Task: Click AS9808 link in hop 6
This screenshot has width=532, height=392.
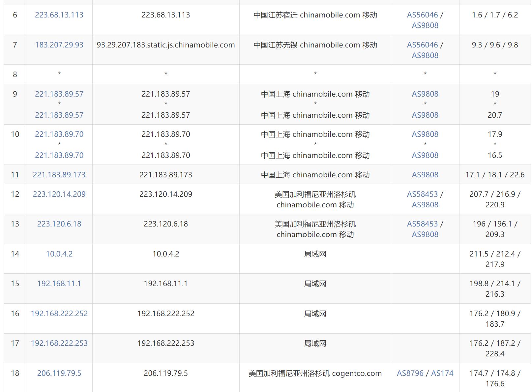Action: pos(425,25)
